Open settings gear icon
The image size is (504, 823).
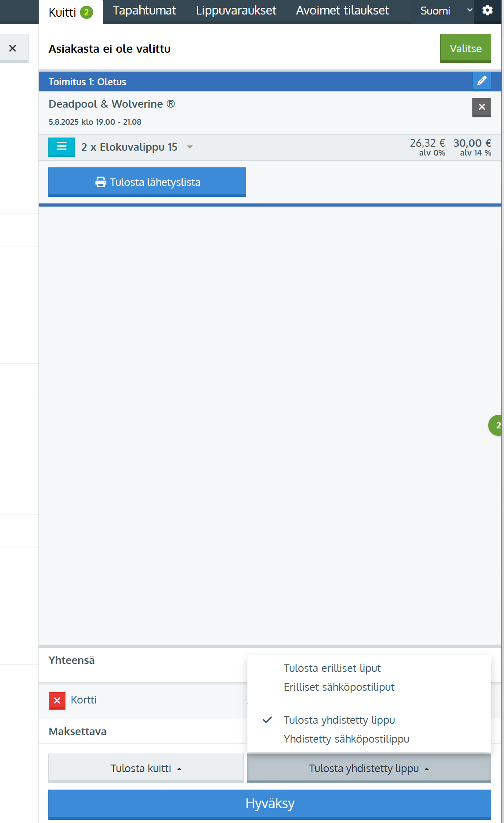coord(487,11)
